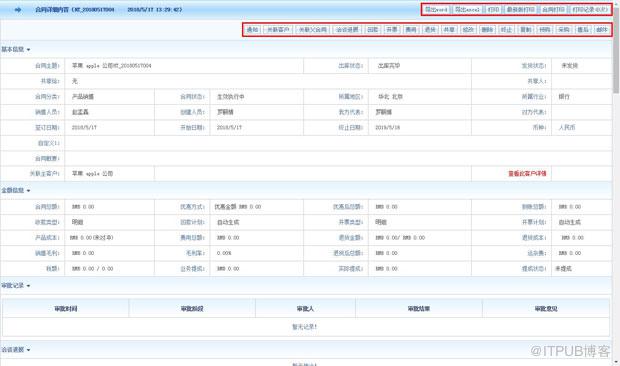Click the 回款 toolbar button

(372, 30)
